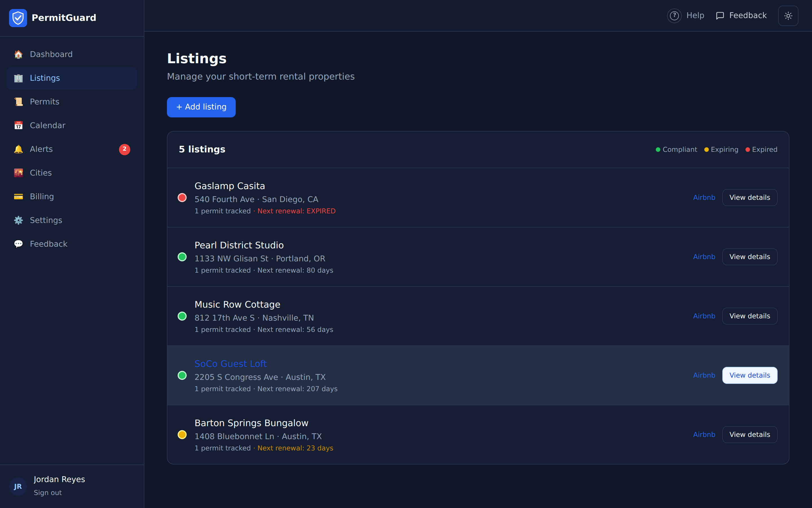
Task: Click "540 Fourth Ave · San Diego, CA" address
Action: [256, 200]
